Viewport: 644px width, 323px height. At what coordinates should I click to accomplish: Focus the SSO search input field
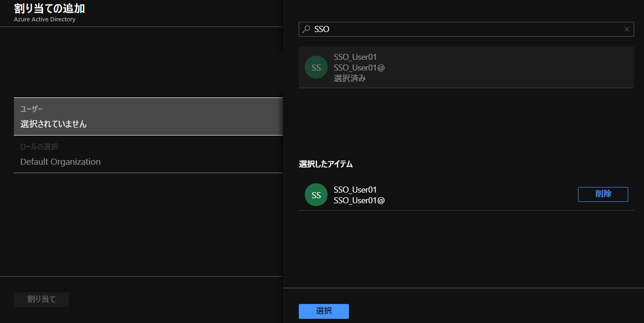click(465, 29)
